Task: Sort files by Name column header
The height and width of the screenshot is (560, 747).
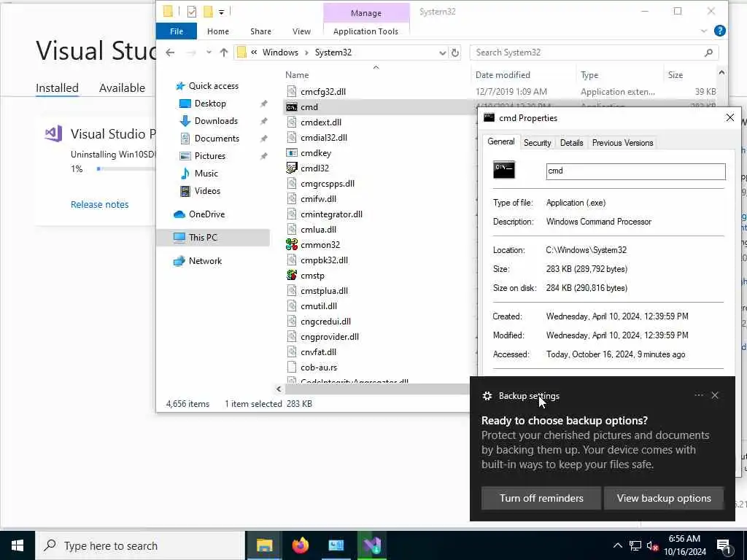Action: point(297,75)
